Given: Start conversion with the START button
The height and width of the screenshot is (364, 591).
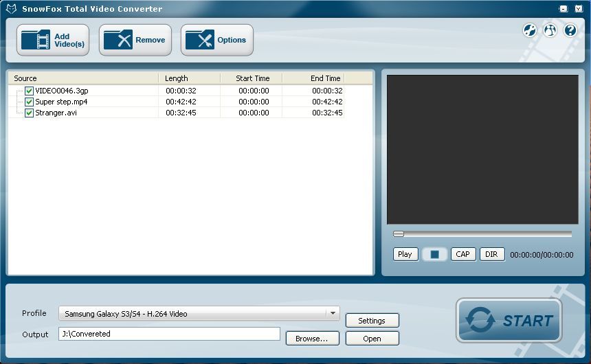Looking at the screenshot, I should 509,321.
